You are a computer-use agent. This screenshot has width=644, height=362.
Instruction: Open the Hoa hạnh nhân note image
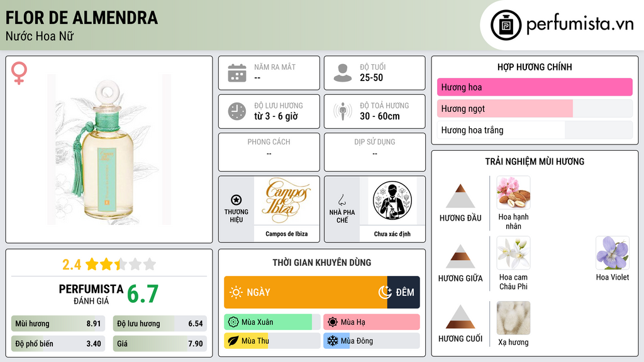click(x=513, y=192)
